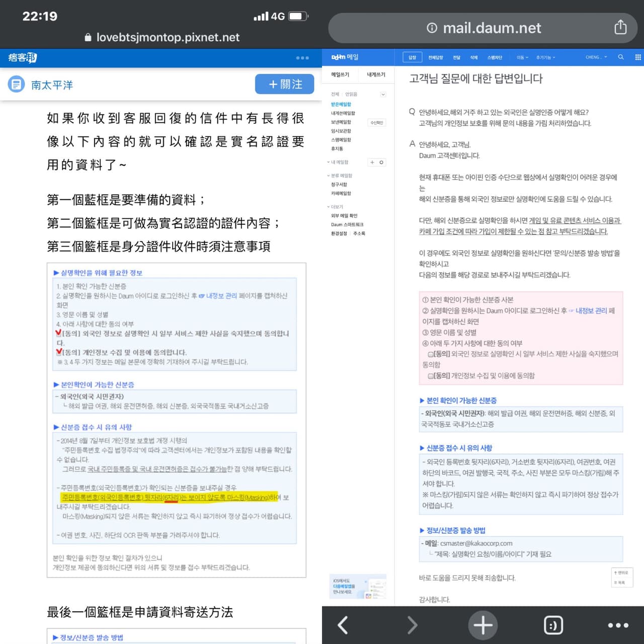Filter by 전체 all mail
The image size is (644, 644).
[335, 95]
